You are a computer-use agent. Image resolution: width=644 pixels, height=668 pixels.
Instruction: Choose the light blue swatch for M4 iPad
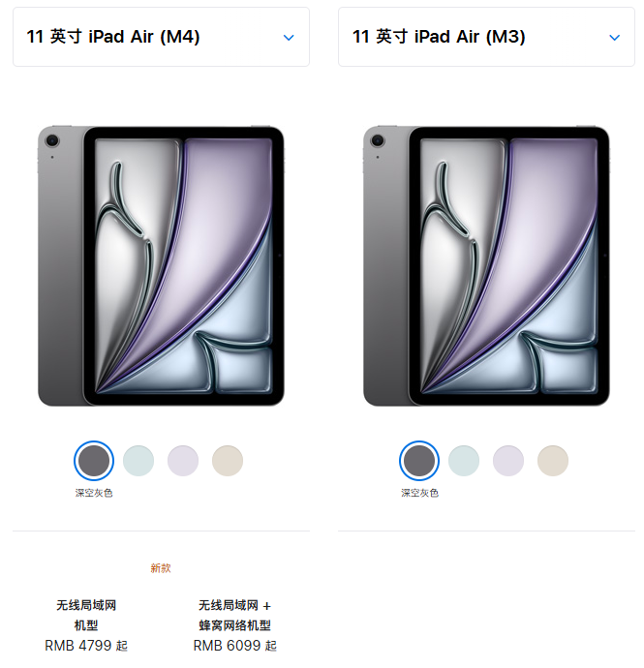[x=138, y=461]
